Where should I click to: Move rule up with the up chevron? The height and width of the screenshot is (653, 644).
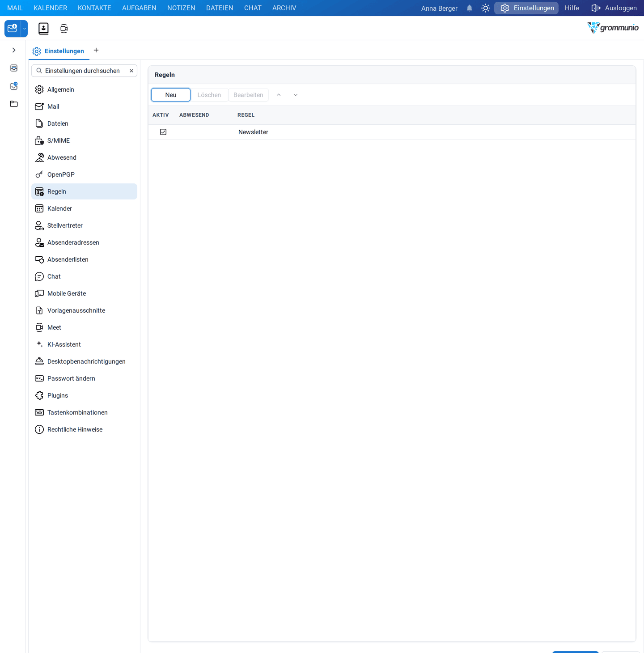pos(279,95)
